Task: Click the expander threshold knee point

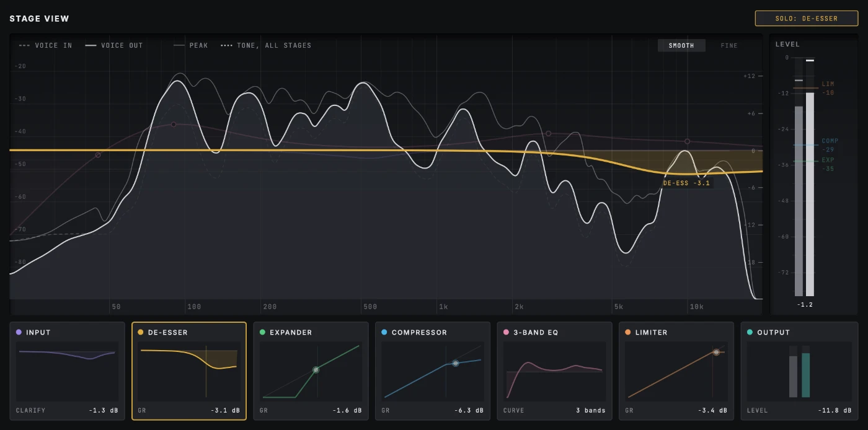Action: pos(316,370)
